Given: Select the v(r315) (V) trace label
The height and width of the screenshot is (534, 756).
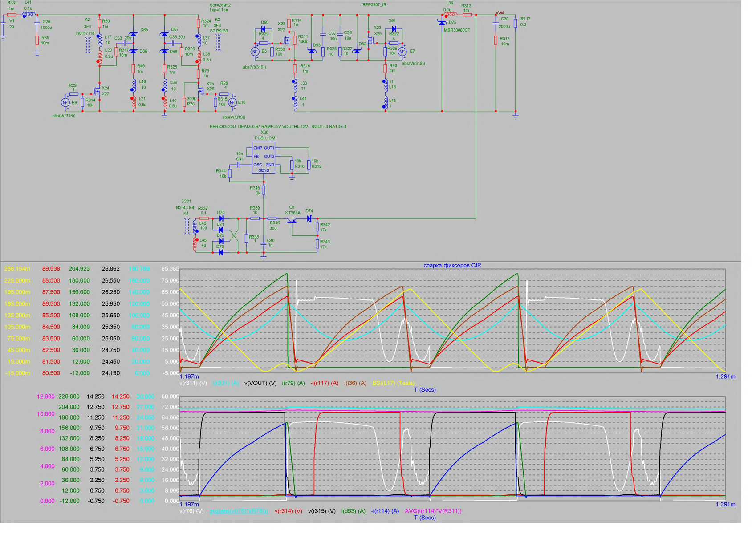Looking at the screenshot, I should click(321, 511).
